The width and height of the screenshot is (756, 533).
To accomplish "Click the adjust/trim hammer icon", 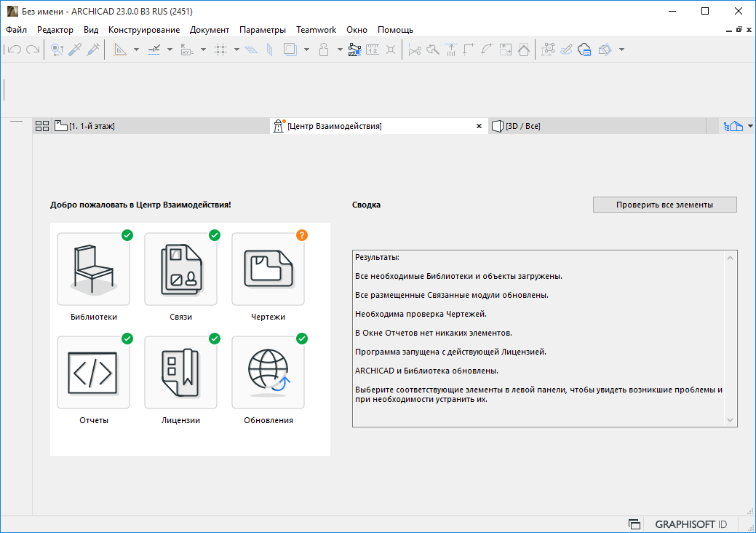I will coord(432,50).
